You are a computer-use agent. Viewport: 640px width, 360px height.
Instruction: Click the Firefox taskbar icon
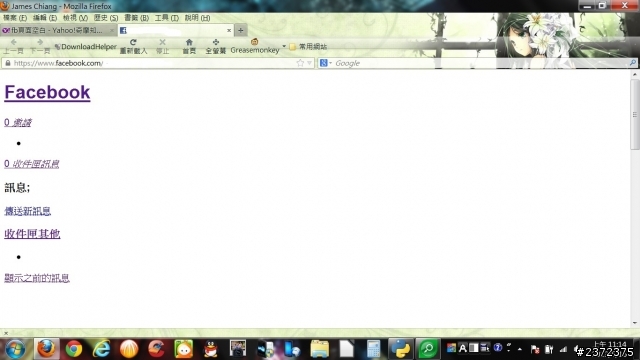click(x=46, y=349)
